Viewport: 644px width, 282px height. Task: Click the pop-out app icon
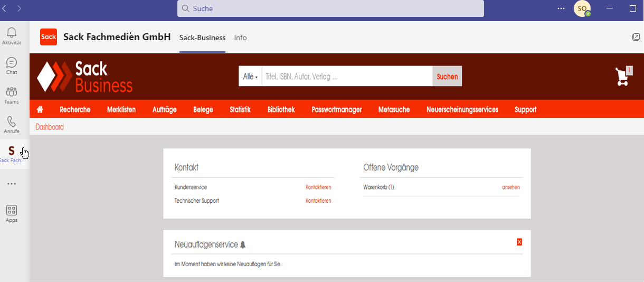(x=636, y=37)
